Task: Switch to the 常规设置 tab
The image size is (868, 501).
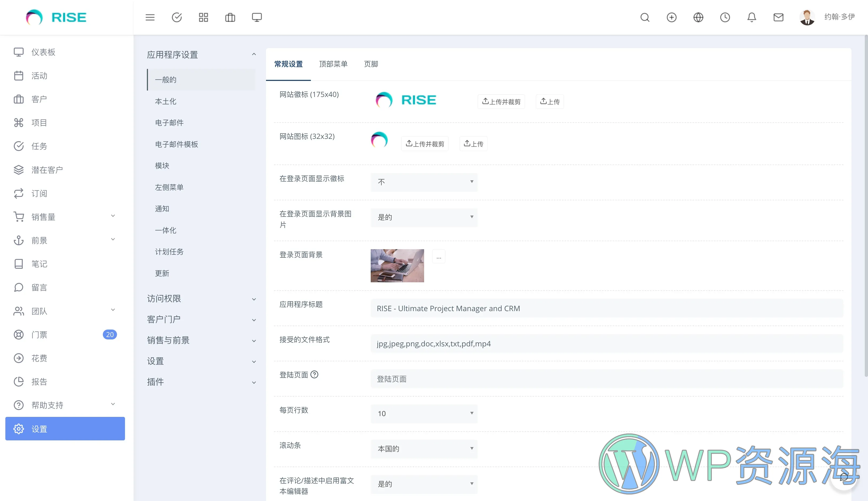Action: pyautogui.click(x=288, y=64)
